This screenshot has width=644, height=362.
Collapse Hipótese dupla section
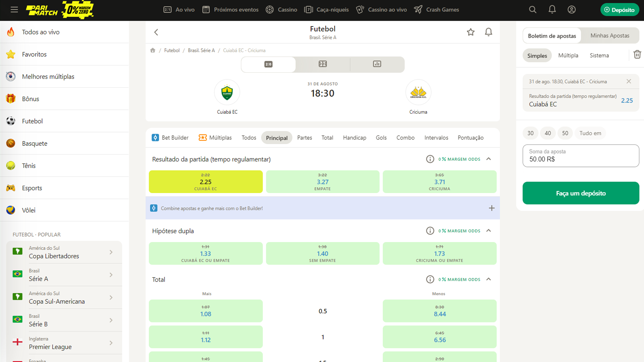coord(489,231)
